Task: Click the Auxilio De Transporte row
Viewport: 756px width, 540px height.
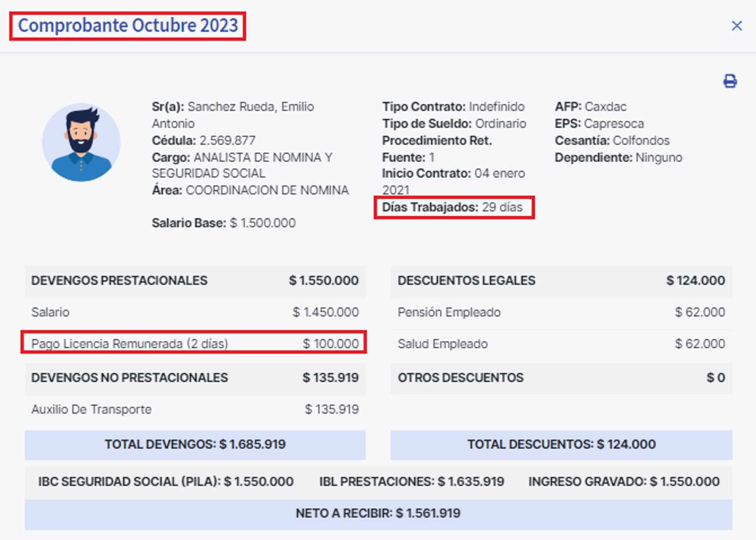Action: pyautogui.click(x=194, y=409)
